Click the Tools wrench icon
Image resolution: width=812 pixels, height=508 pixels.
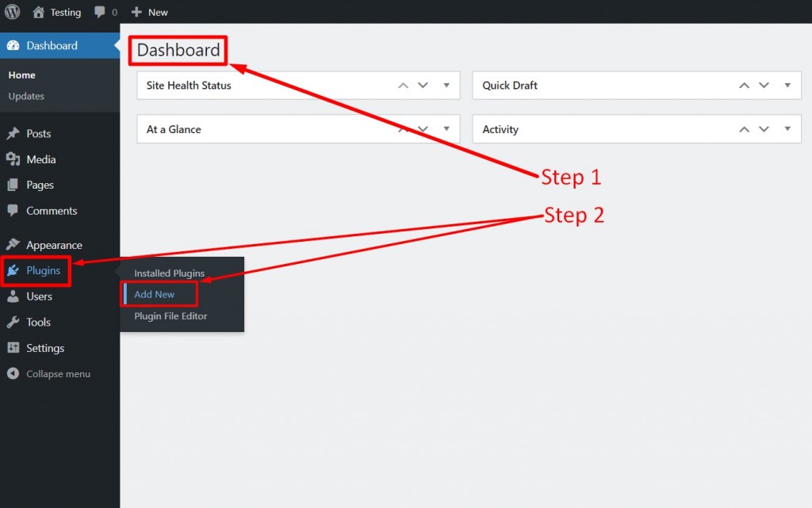point(13,323)
